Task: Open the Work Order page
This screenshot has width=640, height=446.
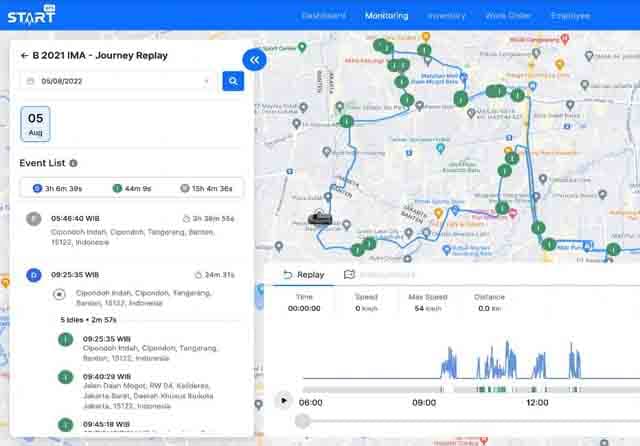Action: (x=505, y=16)
